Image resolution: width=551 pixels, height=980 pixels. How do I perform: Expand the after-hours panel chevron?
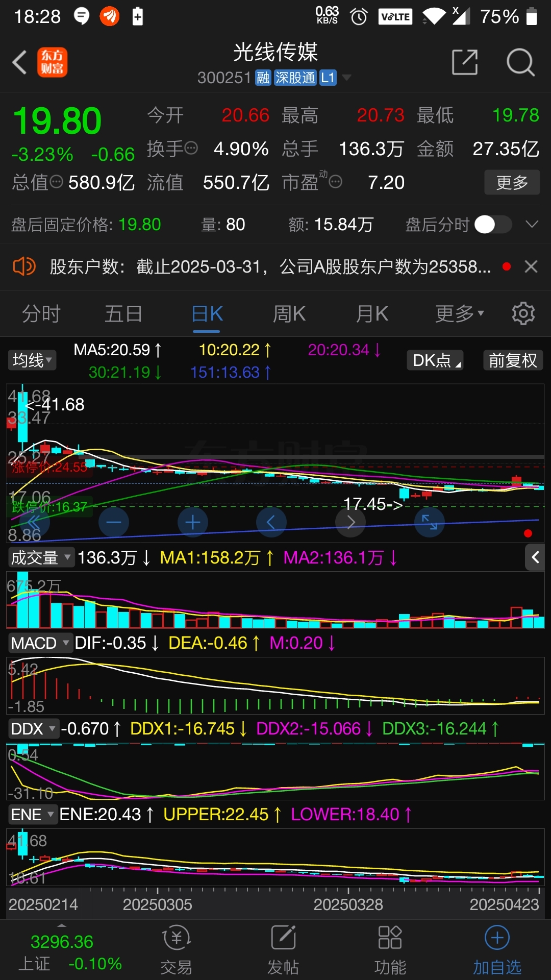point(532,224)
